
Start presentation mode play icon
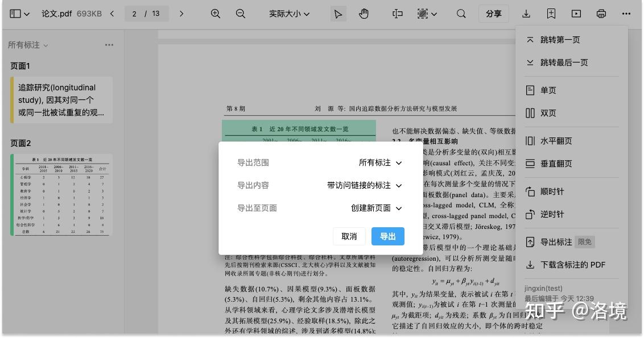point(576,14)
